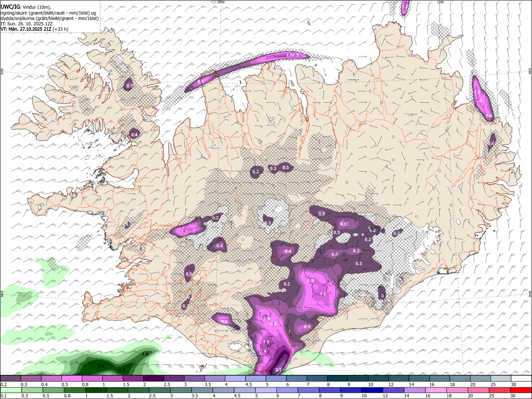
Task: Select the red rain swatch at 30
Action: tap(521, 390)
